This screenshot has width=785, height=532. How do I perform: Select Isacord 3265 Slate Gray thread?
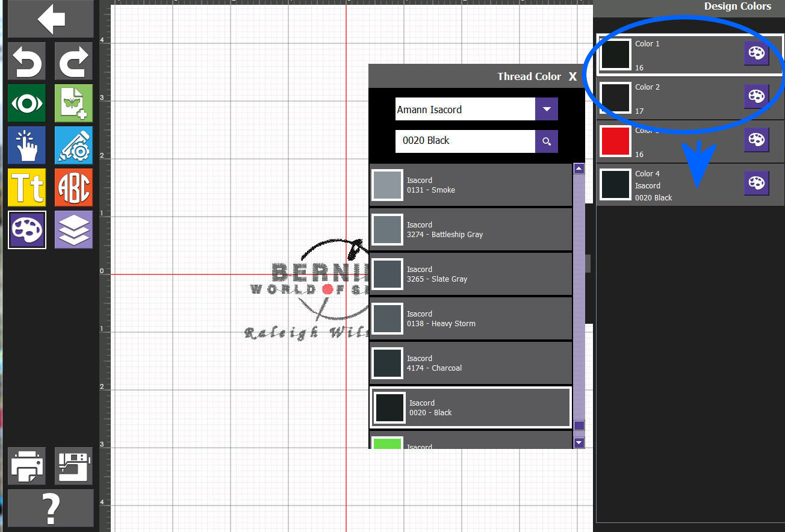click(x=470, y=274)
